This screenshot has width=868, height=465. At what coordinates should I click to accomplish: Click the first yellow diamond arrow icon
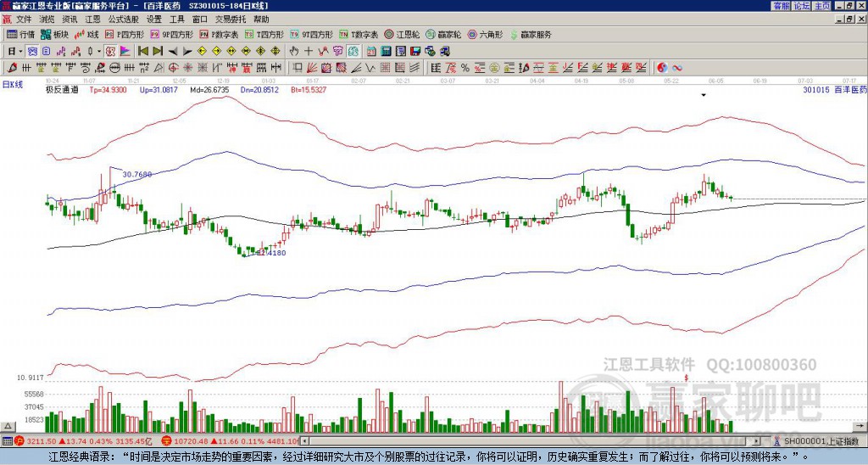202,51
